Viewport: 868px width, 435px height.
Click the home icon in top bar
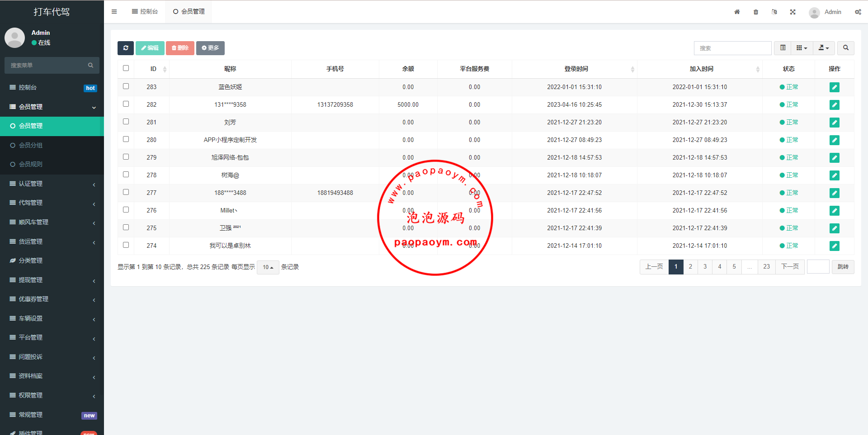[x=737, y=12]
